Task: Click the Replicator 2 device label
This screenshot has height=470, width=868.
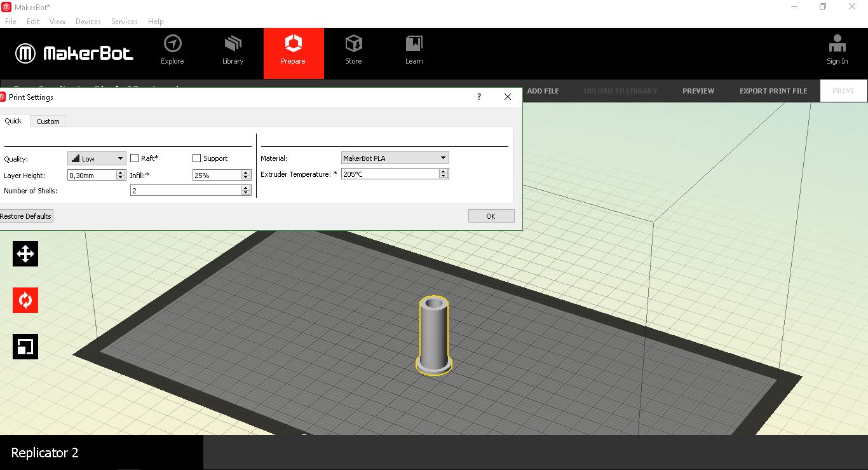Action: 45,453
